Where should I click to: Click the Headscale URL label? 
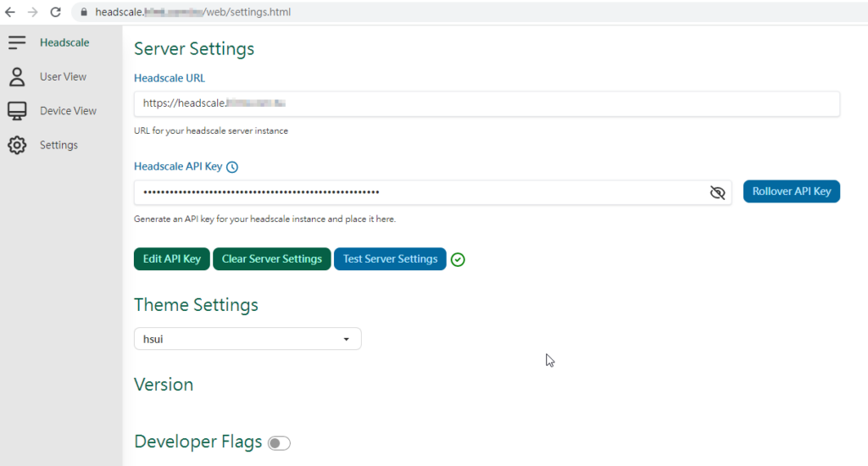[170, 78]
